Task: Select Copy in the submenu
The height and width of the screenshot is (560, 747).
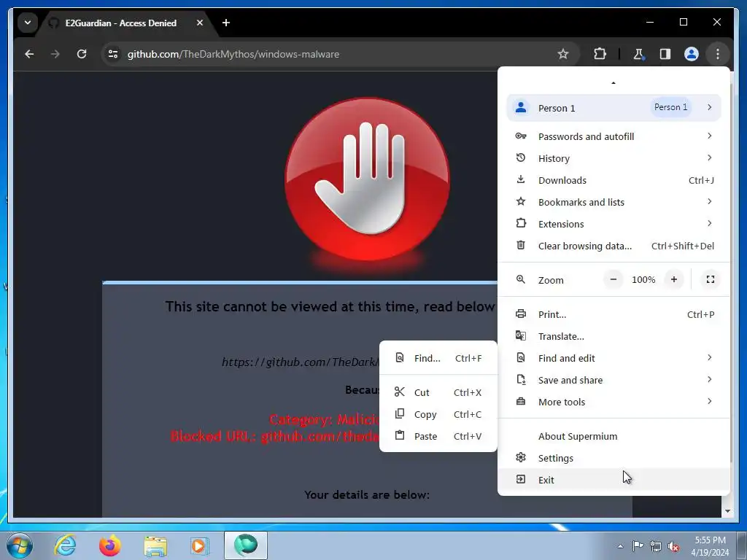Action: [x=438, y=415]
